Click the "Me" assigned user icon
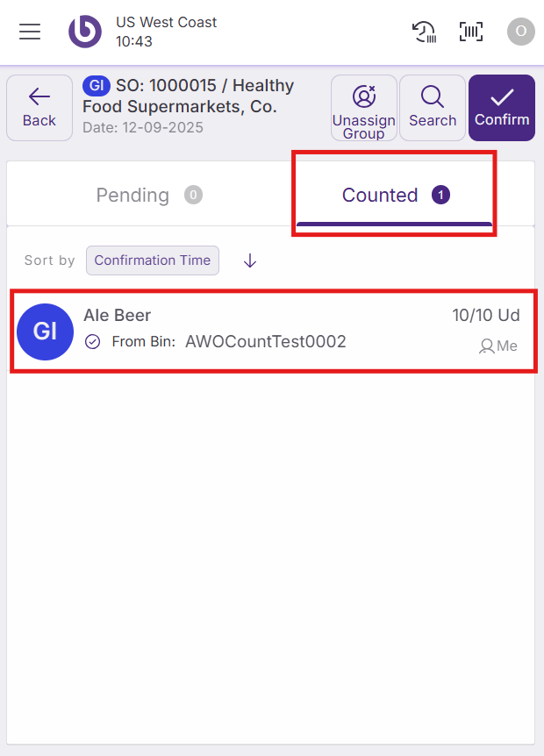This screenshot has width=544, height=756. click(x=486, y=346)
